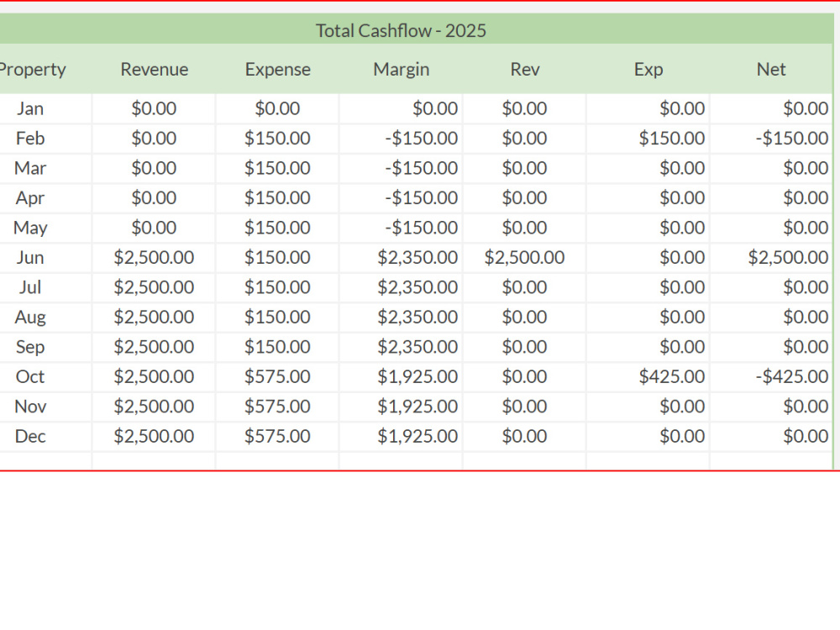Viewport: 840px width, 630px height.
Task: Select Feb's Margin cell showing -$150.00
Action: pos(402,139)
